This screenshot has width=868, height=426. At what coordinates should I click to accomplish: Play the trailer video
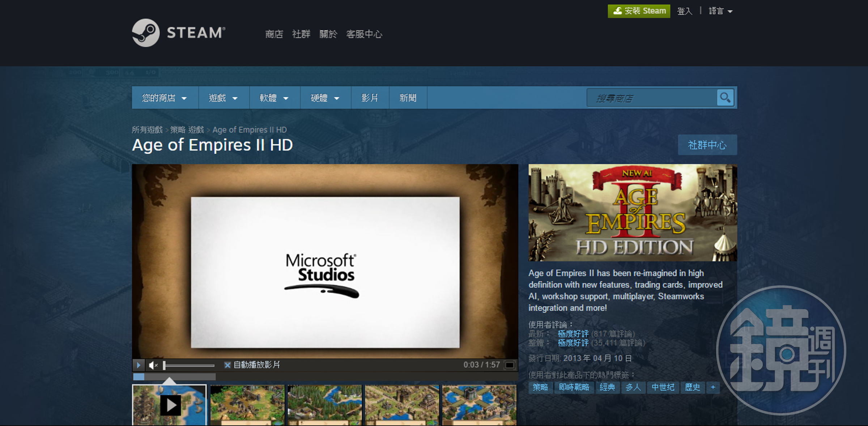tap(139, 365)
